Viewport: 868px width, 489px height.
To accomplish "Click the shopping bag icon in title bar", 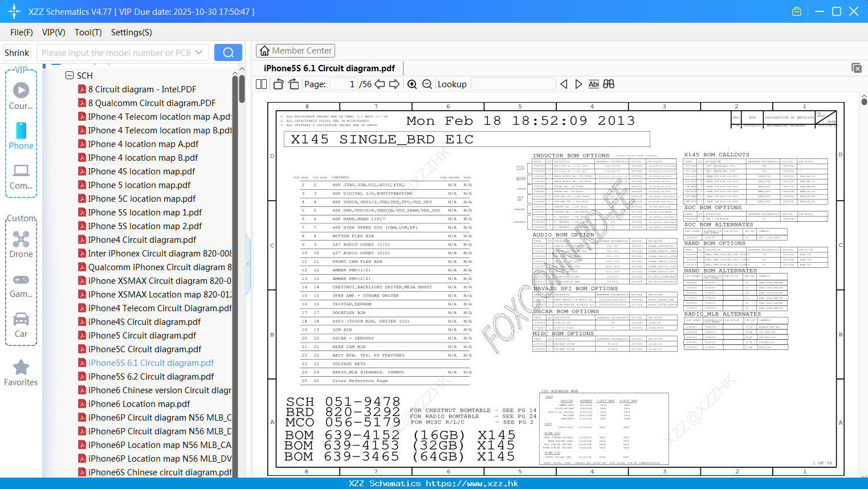I will tap(797, 11).
